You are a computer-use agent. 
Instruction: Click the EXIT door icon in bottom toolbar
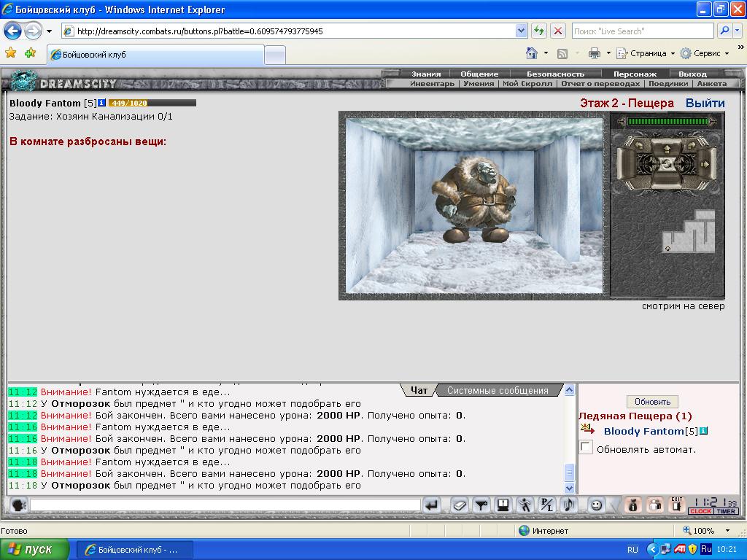[x=677, y=505]
